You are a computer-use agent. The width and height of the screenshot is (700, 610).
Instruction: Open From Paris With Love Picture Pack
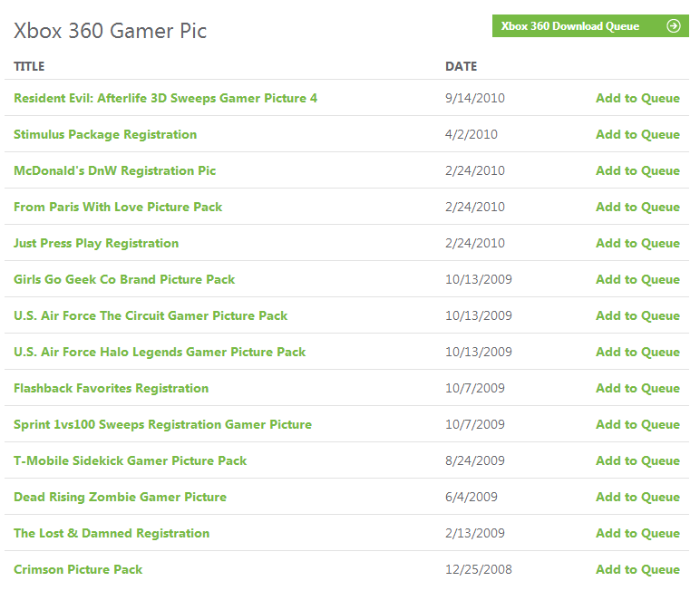coord(118,207)
